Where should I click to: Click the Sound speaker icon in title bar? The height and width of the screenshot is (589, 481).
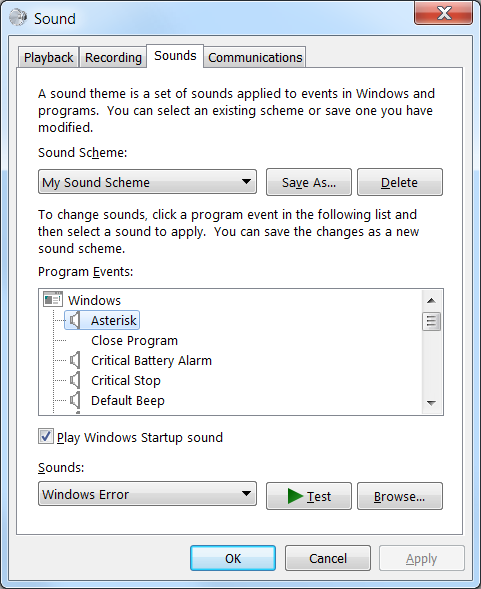pos(18,18)
